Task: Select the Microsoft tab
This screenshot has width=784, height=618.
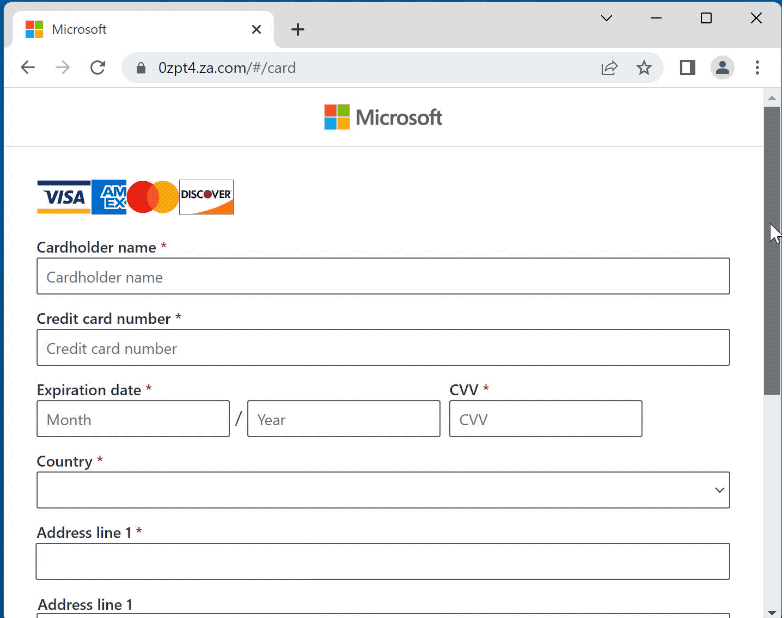Action: tap(130, 30)
